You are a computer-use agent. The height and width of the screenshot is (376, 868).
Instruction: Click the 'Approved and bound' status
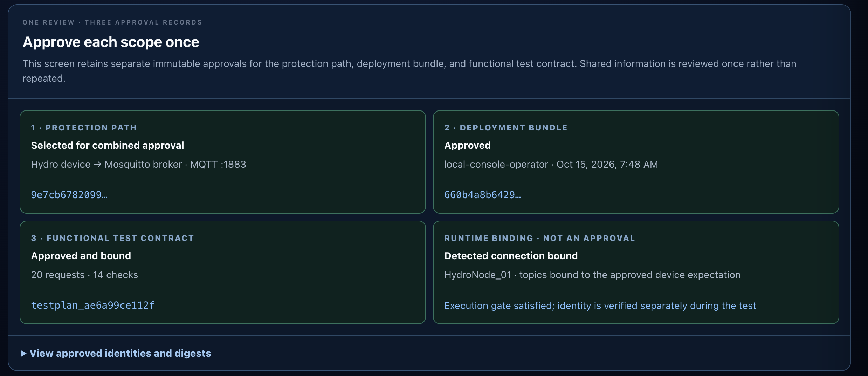tap(81, 256)
